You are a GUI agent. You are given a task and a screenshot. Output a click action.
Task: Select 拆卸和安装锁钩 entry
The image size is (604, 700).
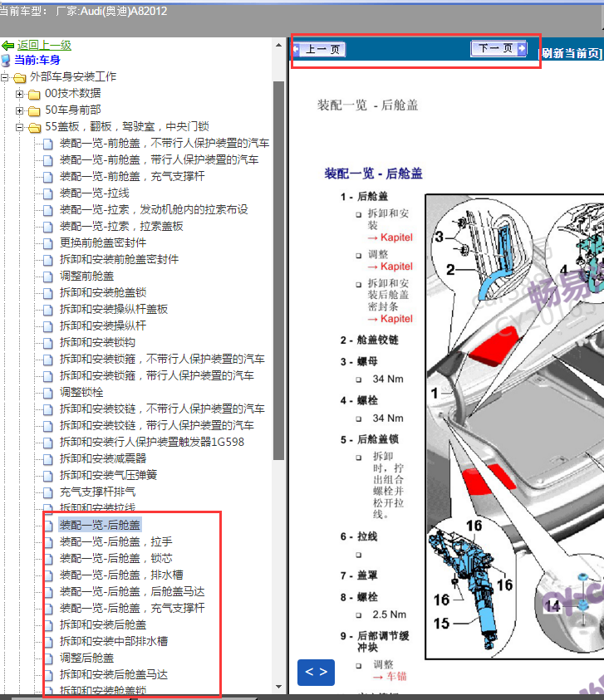[x=97, y=342]
